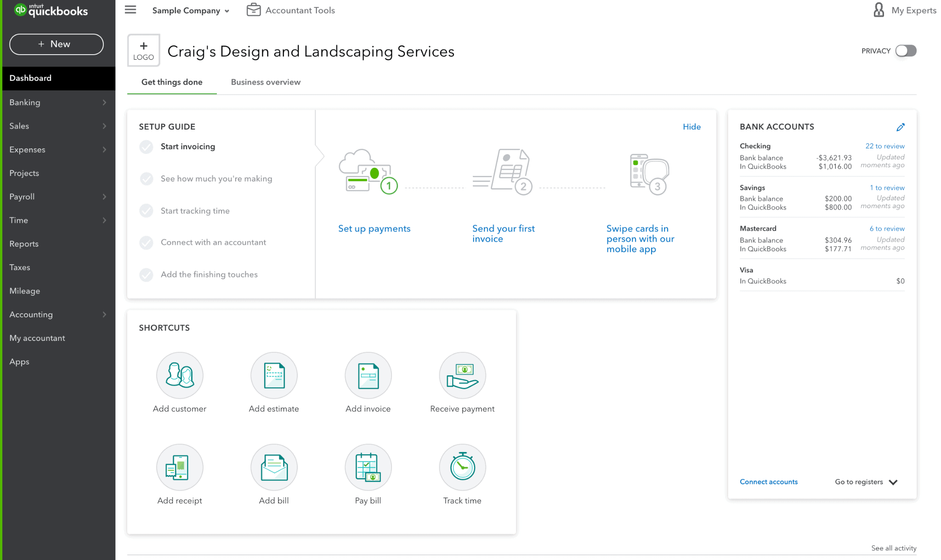Viewport: 941px width, 560px height.
Task: Open the hamburger menu icon
Action: click(x=130, y=10)
